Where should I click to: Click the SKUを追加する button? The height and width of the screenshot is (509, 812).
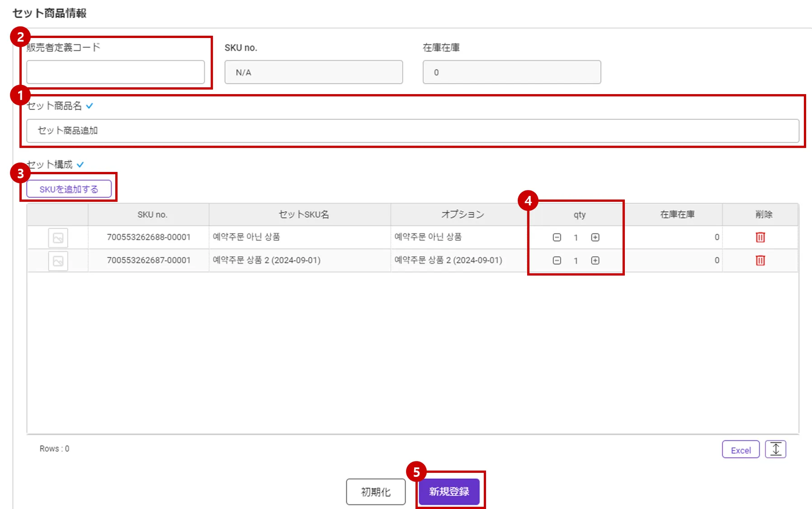[69, 189]
